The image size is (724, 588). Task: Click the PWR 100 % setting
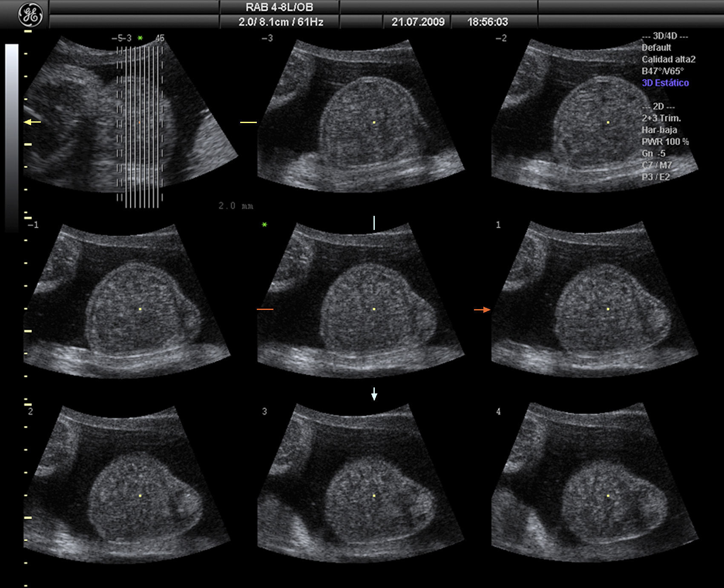[665, 142]
